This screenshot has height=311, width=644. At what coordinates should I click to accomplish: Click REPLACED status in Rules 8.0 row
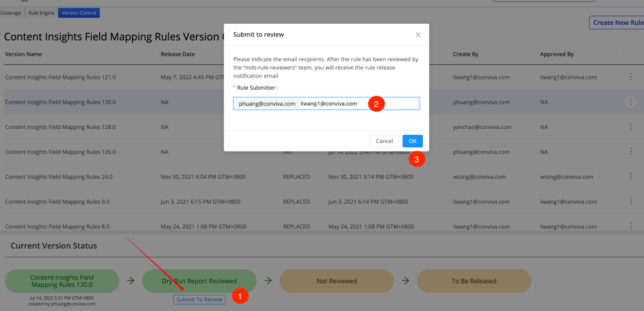point(297,227)
